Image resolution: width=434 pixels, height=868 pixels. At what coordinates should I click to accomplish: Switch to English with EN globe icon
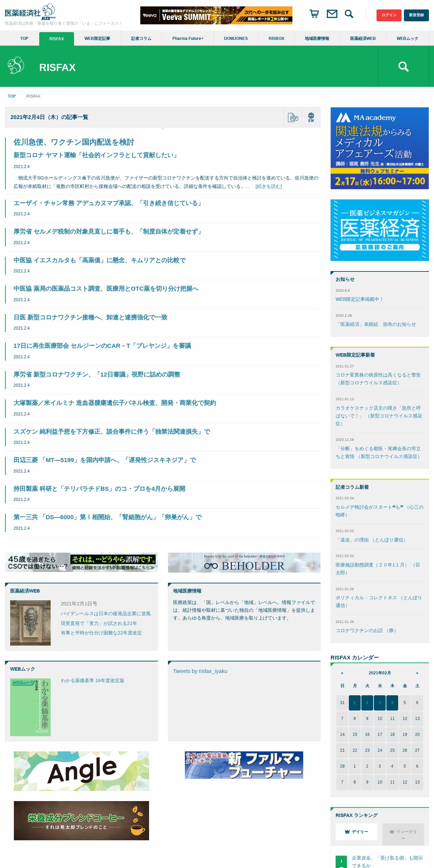click(x=311, y=117)
